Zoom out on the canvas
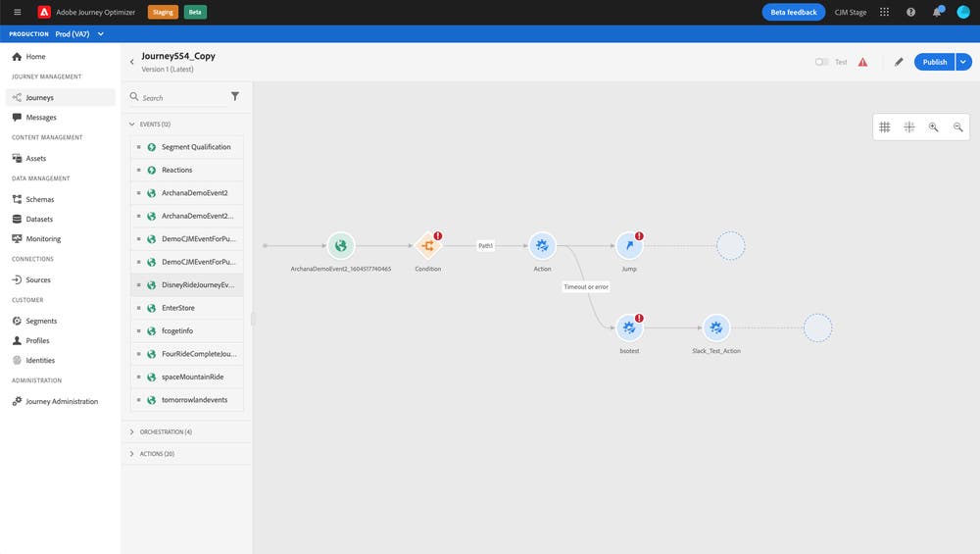Viewport: 980px width, 554px height. 958,126
